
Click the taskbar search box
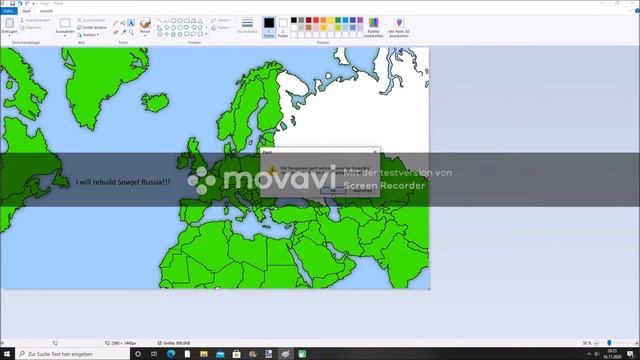[x=73, y=354]
